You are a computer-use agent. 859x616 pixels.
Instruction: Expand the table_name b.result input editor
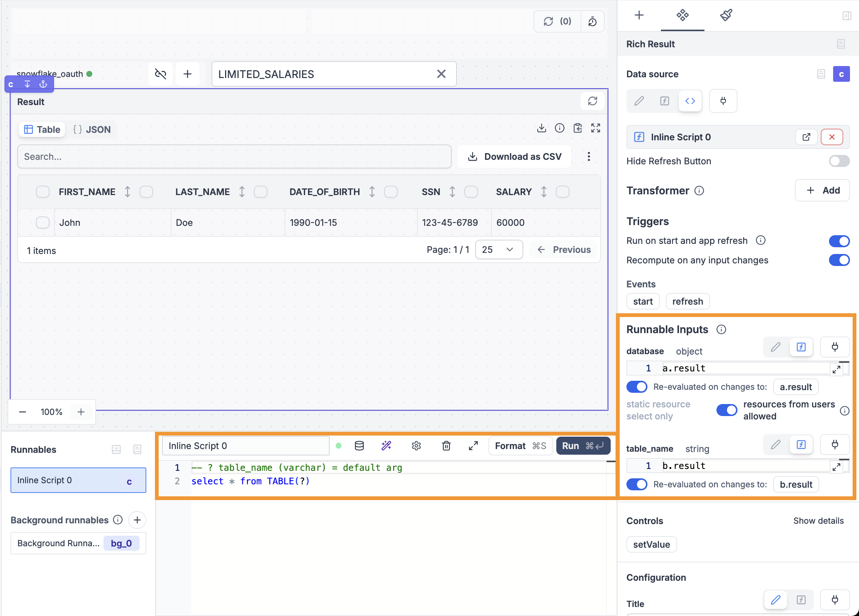pyautogui.click(x=837, y=467)
